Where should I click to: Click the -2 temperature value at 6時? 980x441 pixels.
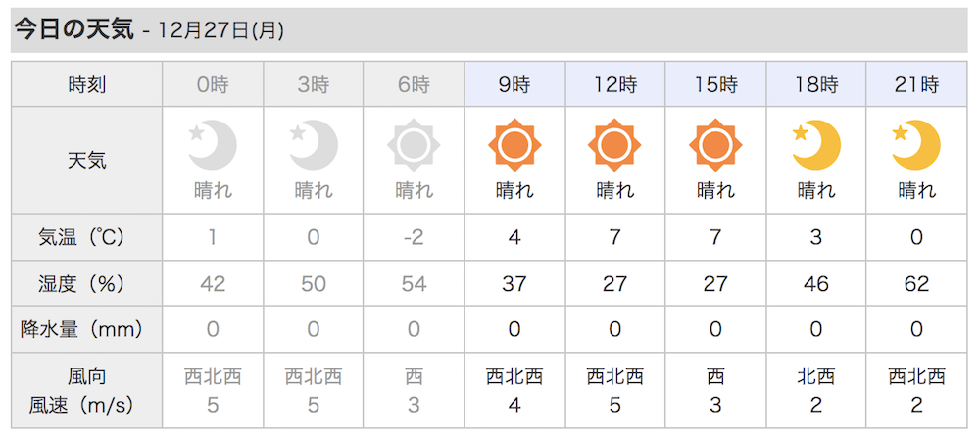point(414,237)
